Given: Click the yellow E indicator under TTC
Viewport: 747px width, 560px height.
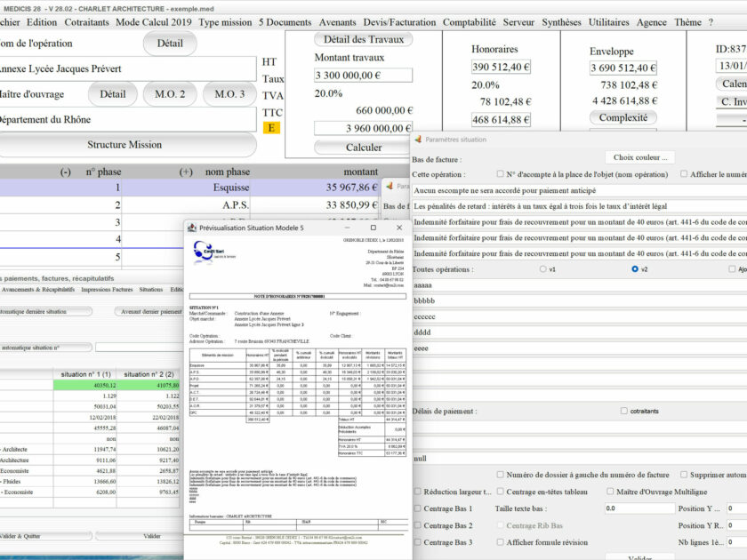Looking at the screenshot, I should point(271,128).
